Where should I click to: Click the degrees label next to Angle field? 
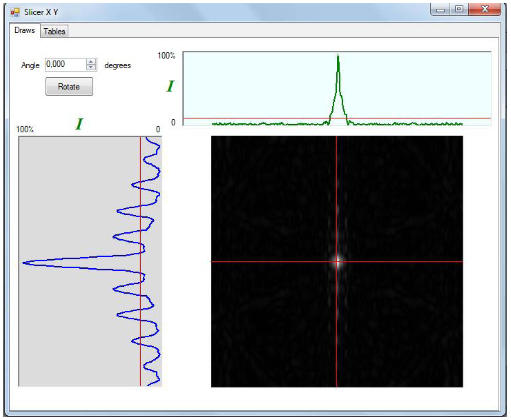coord(117,65)
